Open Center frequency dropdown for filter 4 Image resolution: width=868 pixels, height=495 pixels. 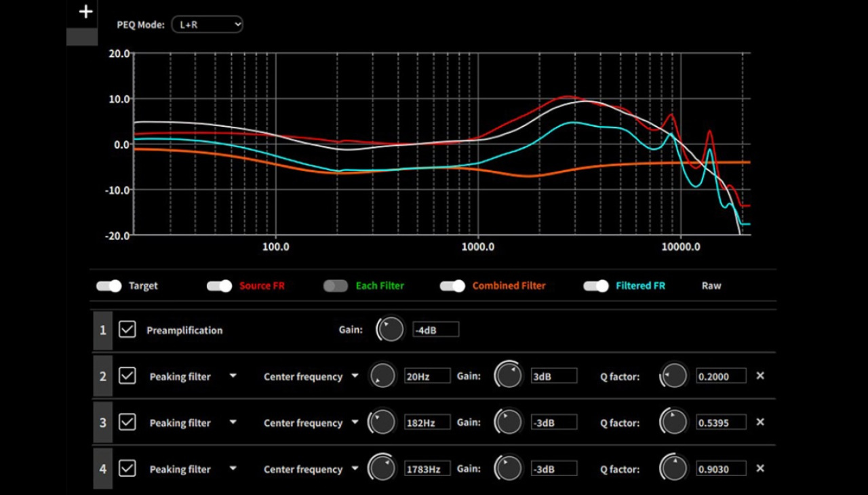tap(354, 469)
